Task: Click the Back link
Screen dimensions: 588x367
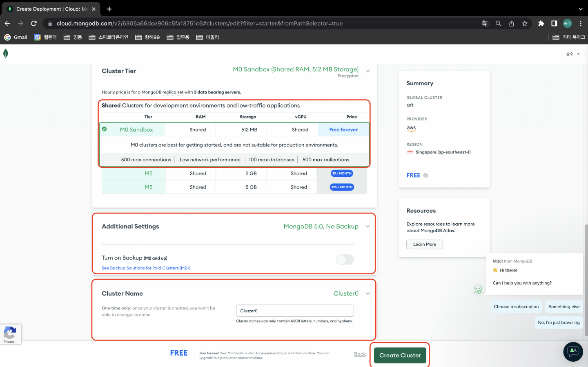Action: pyautogui.click(x=360, y=354)
